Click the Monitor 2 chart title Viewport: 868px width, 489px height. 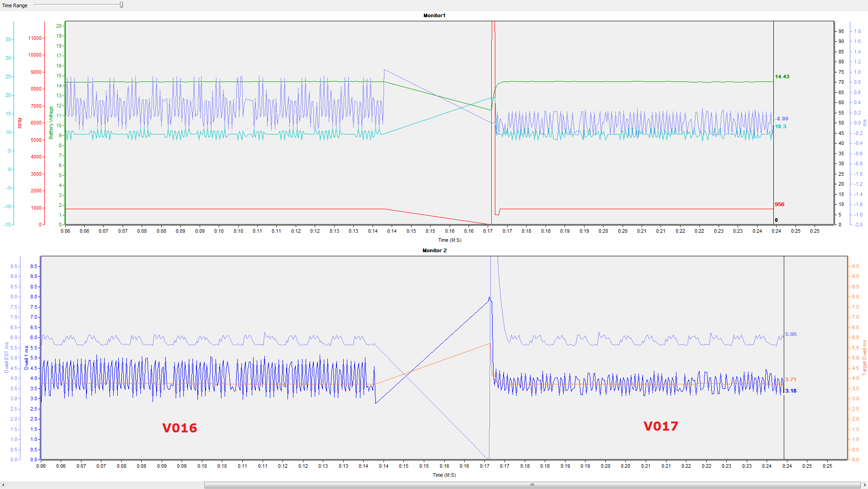click(434, 250)
